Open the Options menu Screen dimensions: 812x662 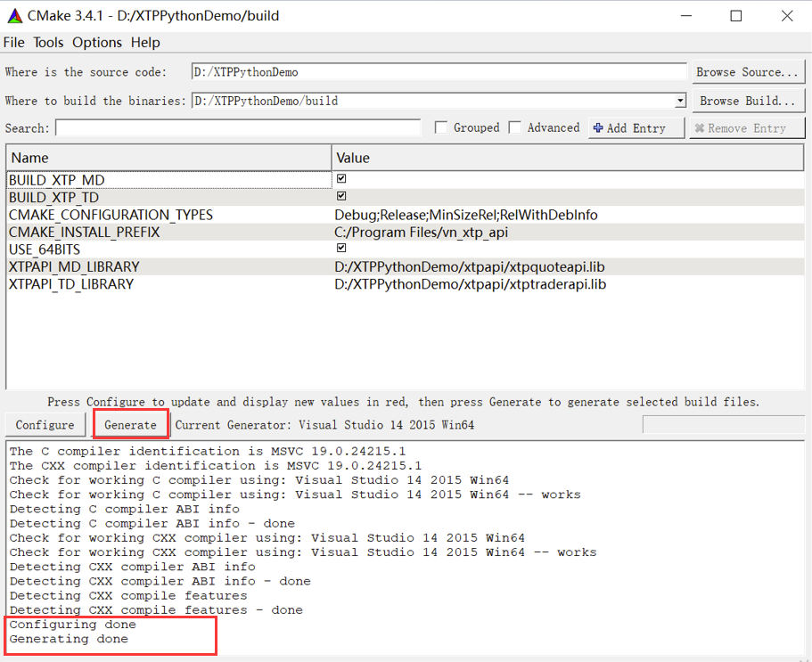click(97, 43)
